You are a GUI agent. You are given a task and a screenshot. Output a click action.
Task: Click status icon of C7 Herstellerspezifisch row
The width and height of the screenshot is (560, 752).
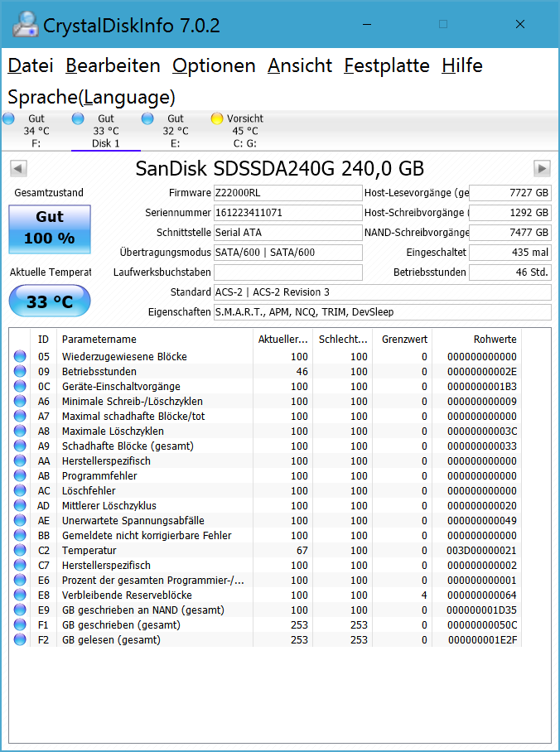pos(20,565)
